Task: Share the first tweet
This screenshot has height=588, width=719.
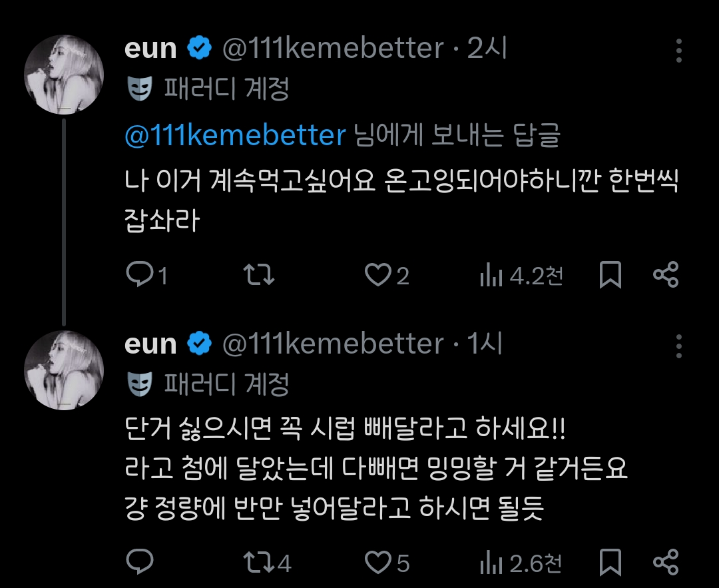Action: [665, 275]
